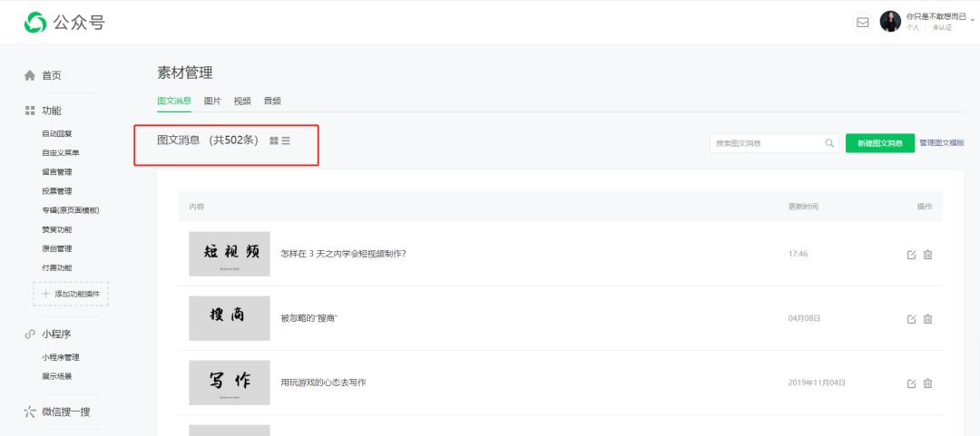Select the 图文消息 tab
Viewport: 980px width, 436px height.
pyautogui.click(x=174, y=101)
